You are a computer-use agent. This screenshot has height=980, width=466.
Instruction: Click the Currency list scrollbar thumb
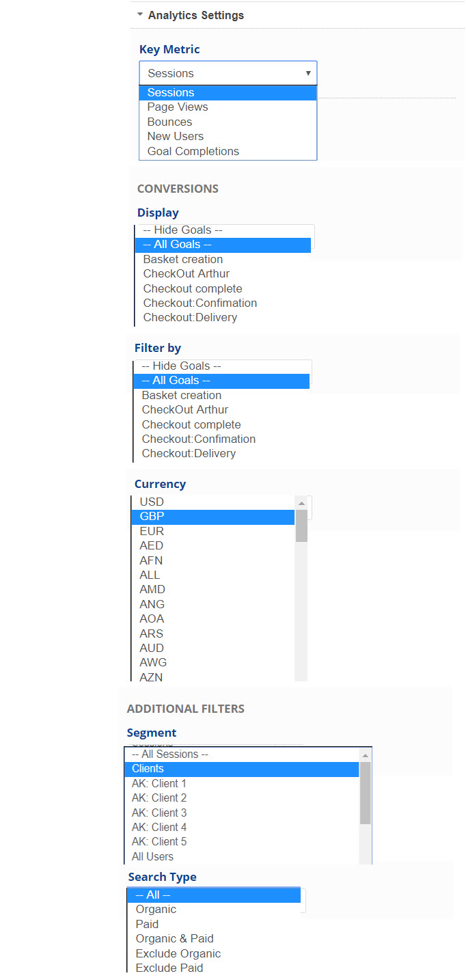click(x=301, y=526)
